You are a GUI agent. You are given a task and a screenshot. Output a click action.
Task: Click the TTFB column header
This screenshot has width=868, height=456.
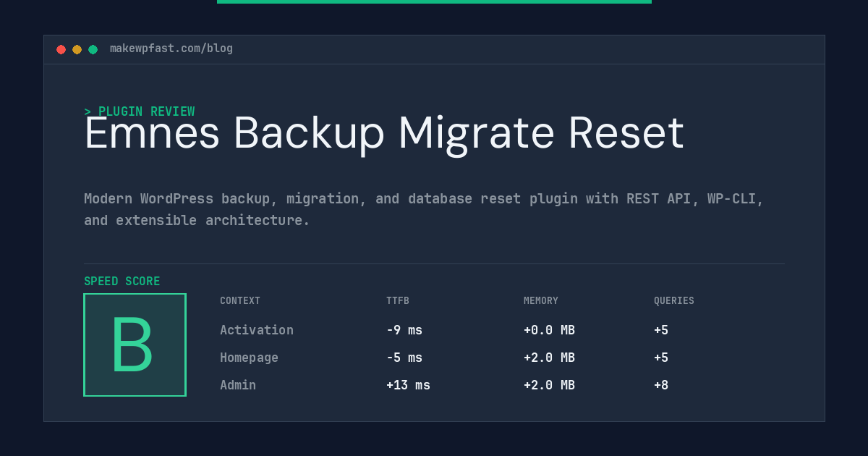point(398,301)
